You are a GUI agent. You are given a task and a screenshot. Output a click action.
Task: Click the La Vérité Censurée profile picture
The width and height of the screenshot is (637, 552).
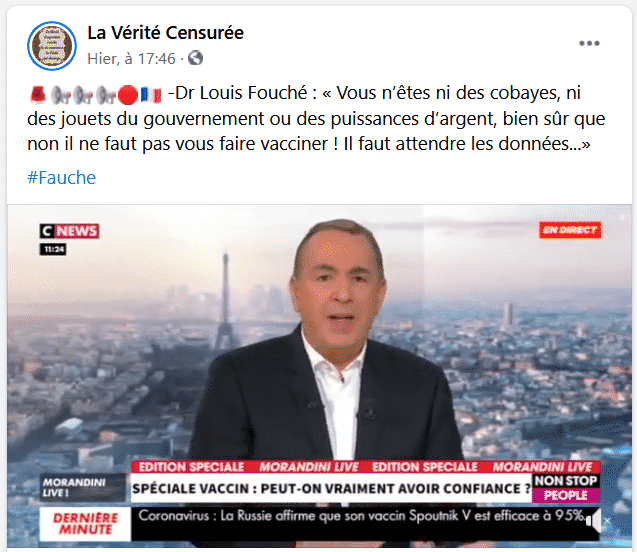pos(52,46)
